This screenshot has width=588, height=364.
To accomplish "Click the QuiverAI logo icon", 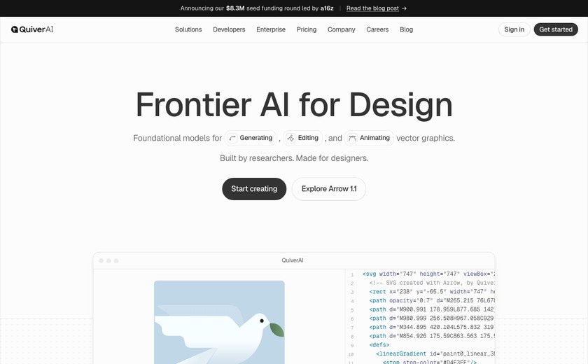I will click(15, 29).
